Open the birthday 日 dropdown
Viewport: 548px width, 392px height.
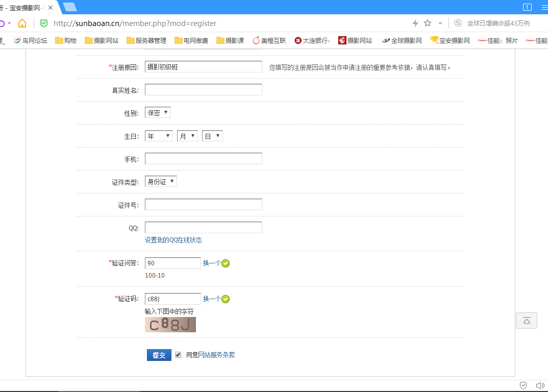[212, 136]
